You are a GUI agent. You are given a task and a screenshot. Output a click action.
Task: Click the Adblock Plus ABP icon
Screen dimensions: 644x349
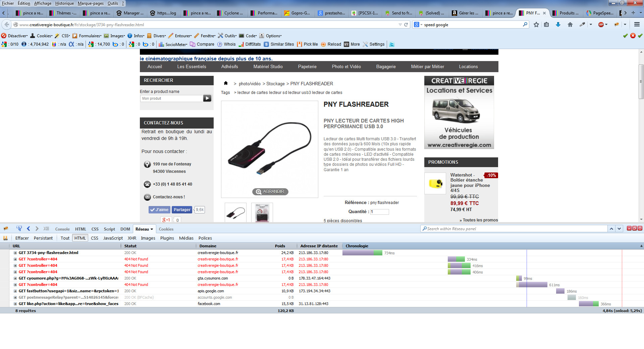[601, 24]
